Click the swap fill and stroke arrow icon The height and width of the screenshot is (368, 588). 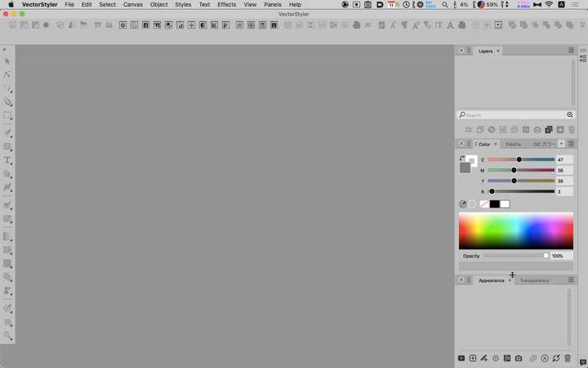point(462,159)
